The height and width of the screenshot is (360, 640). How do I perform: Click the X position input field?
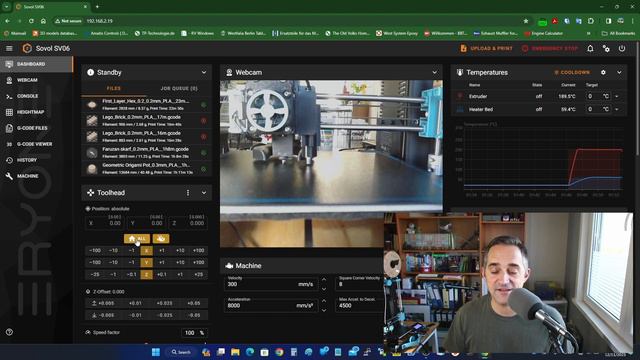pyautogui.click(x=105, y=223)
